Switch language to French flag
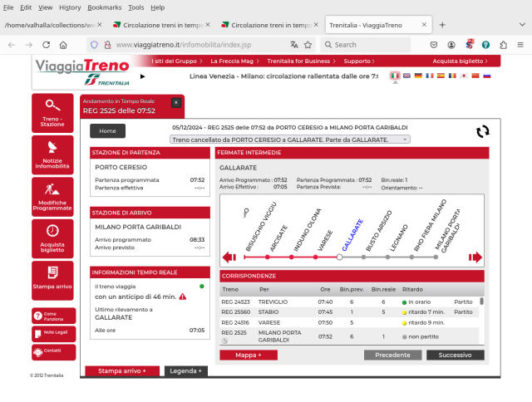This screenshot has width=532, height=402. (x=430, y=76)
